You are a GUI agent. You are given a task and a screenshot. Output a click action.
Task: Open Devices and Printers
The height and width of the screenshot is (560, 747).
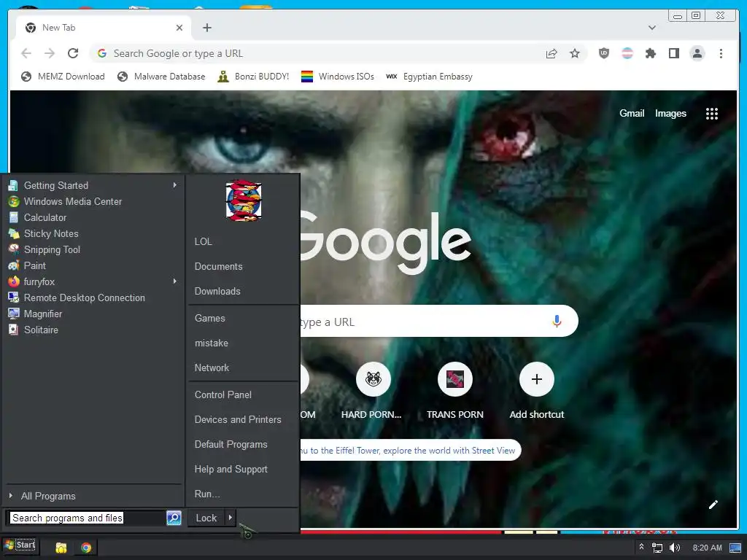click(238, 419)
